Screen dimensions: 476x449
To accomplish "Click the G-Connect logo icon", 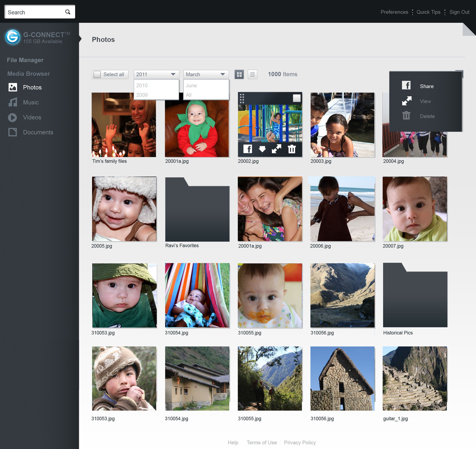I will click(13, 37).
